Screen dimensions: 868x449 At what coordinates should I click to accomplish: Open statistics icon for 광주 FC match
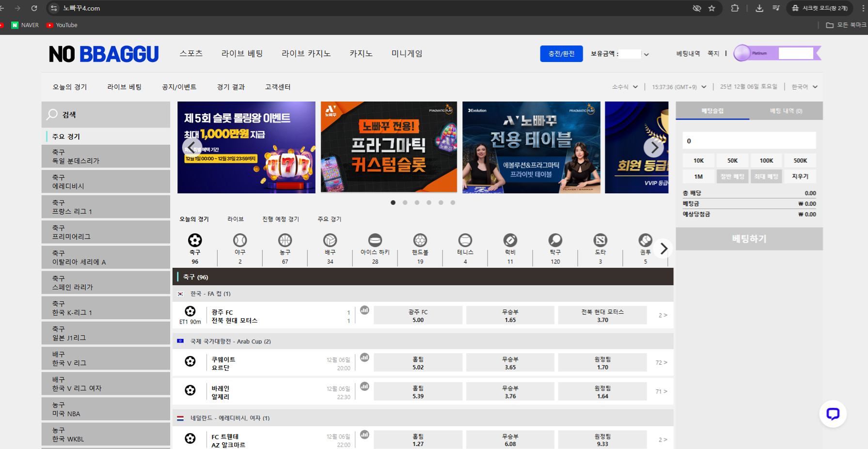point(364,310)
